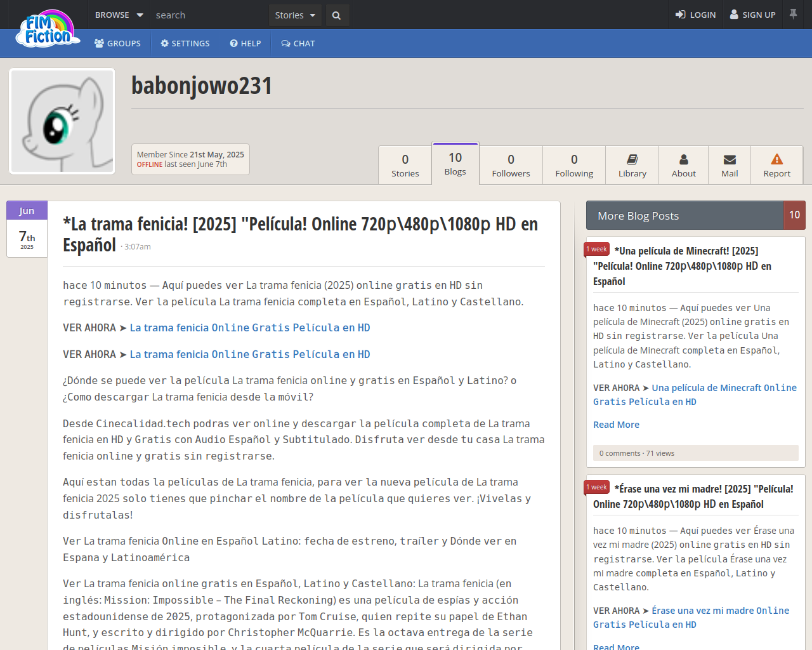Image resolution: width=812 pixels, height=650 pixels.
Task: Click the pin icon in top bar
Action: pos(793,14)
